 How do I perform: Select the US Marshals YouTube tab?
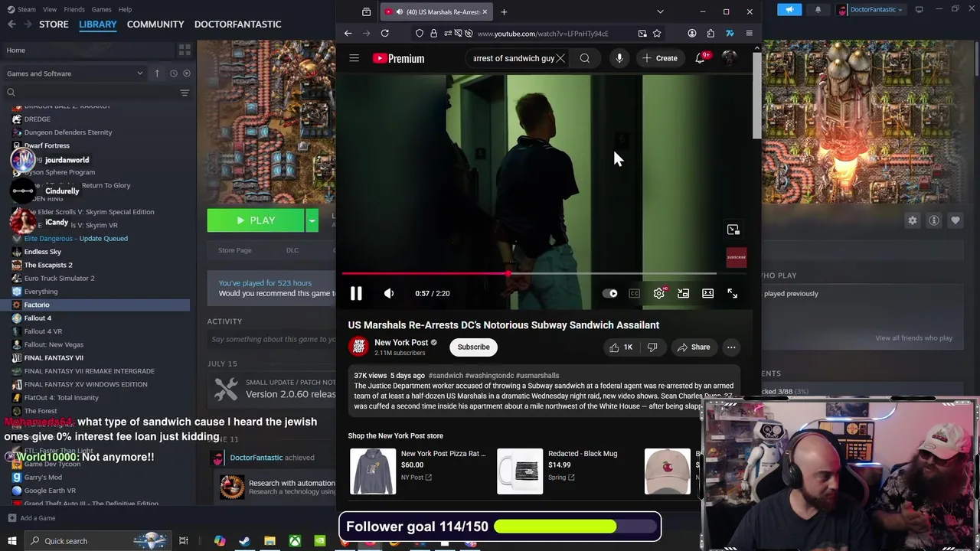tap(436, 11)
